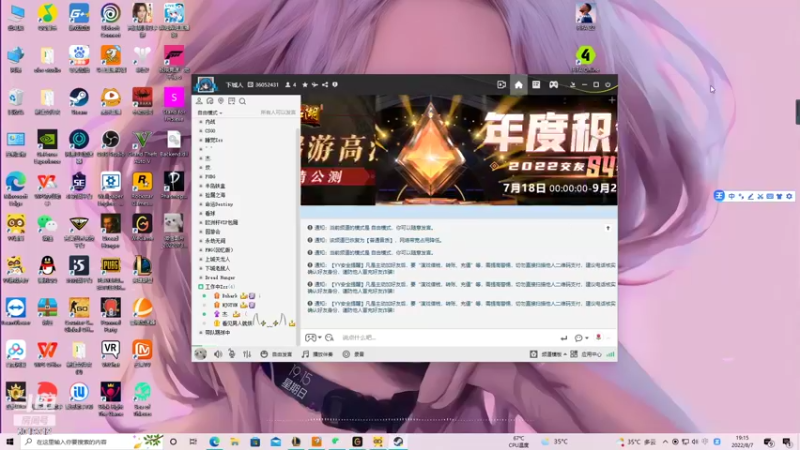800x450 pixels.
Task: Open the League of Legends desktop icon
Action: [x=142, y=269]
